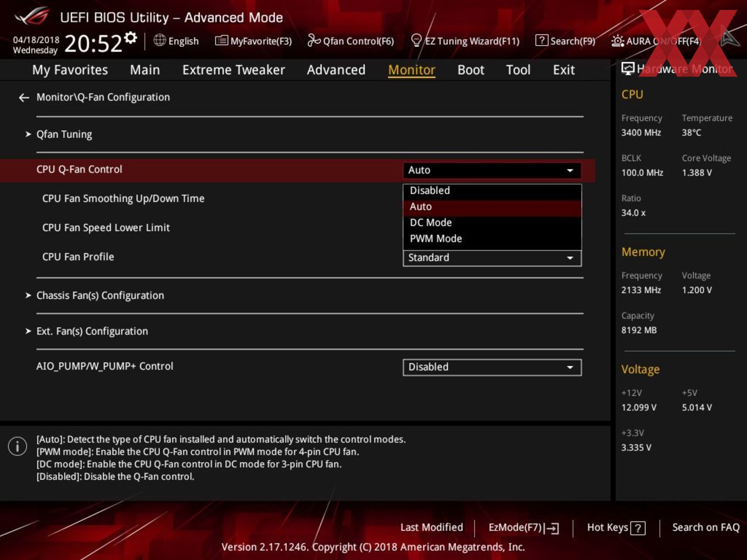The image size is (747, 560).
Task: Click the BCLK value 100.0 MHz
Action: (642, 172)
